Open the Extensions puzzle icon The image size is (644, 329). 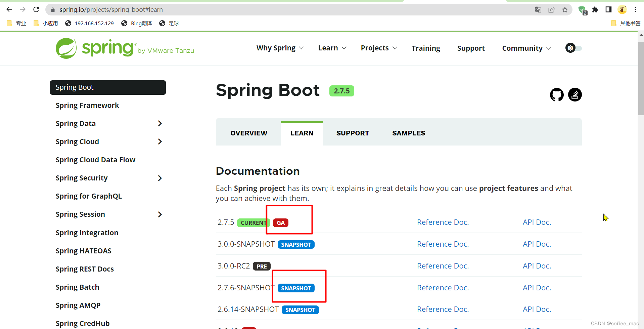pyautogui.click(x=595, y=10)
